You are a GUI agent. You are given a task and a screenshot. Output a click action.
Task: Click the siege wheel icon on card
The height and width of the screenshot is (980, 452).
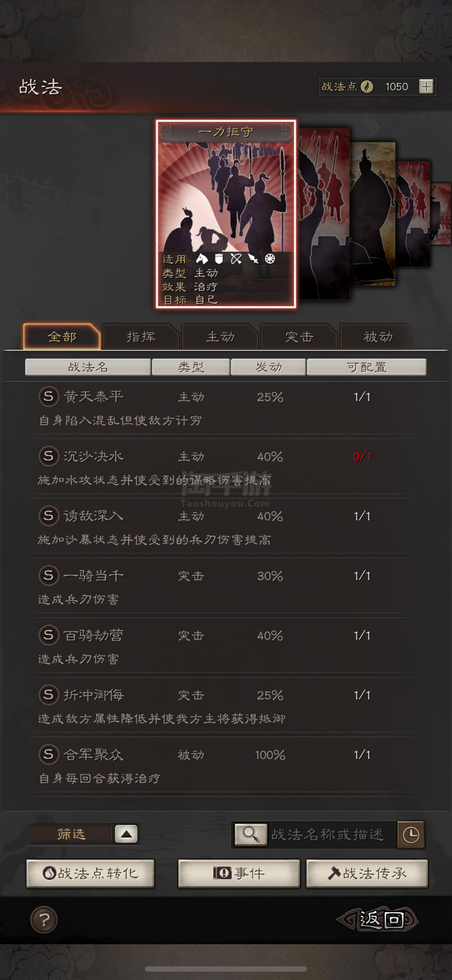270,259
